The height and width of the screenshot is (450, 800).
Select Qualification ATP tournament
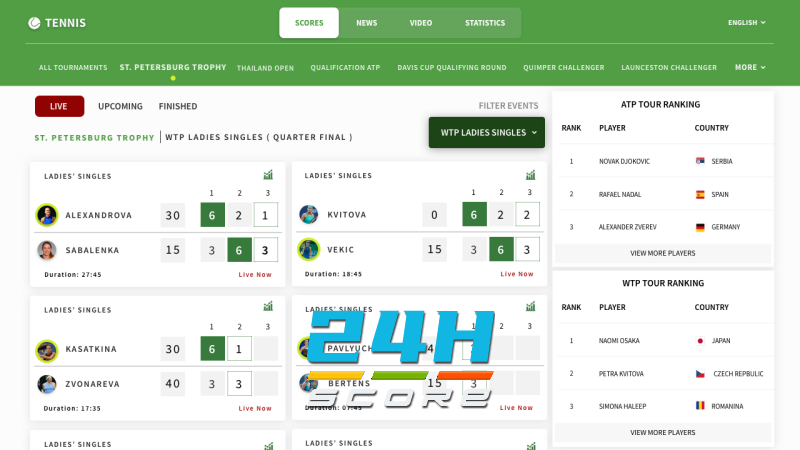point(345,67)
